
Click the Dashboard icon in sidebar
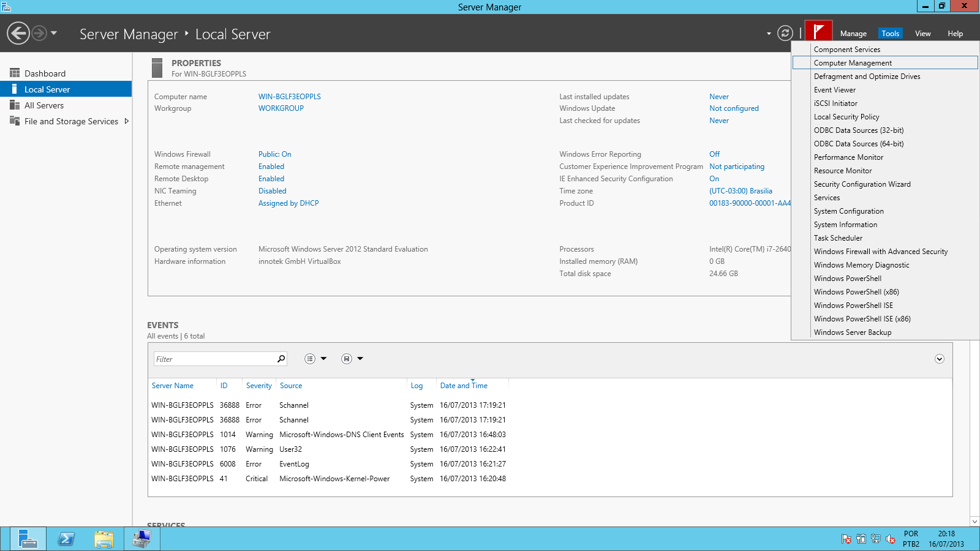pyautogui.click(x=15, y=73)
